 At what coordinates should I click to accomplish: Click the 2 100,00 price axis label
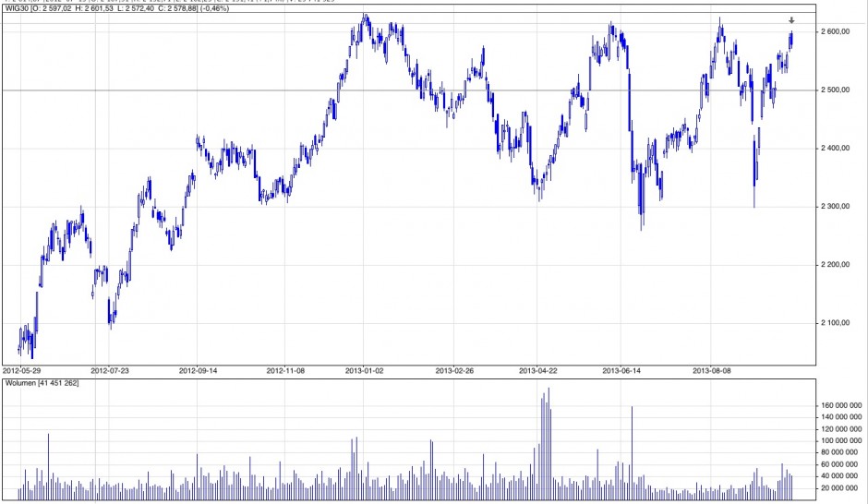pos(838,323)
